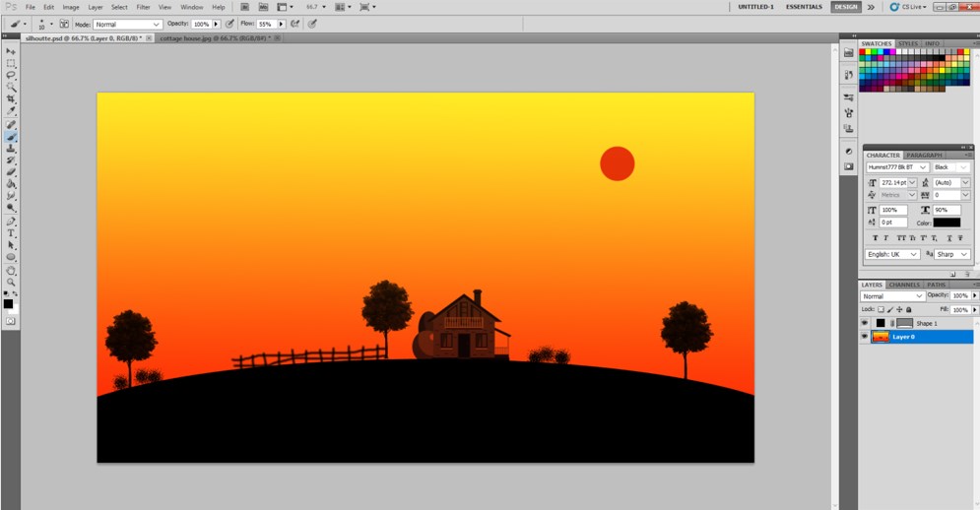Open the Filter menu

(x=143, y=7)
